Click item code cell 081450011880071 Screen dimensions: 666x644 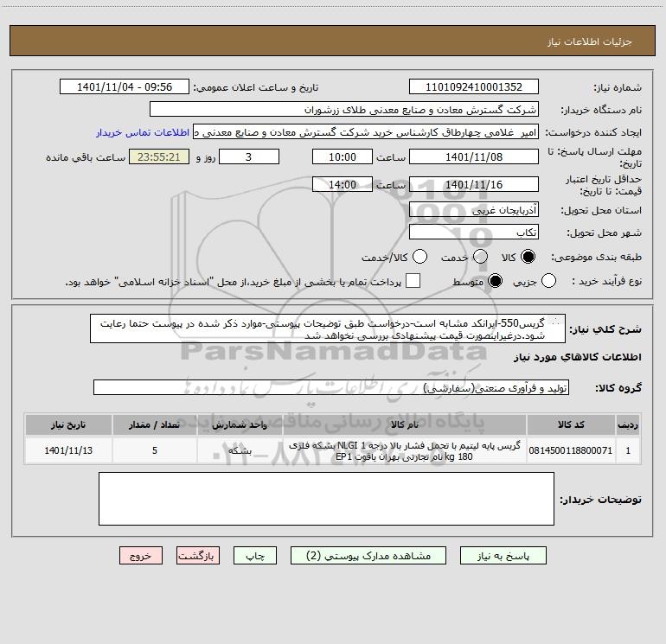pos(571,450)
